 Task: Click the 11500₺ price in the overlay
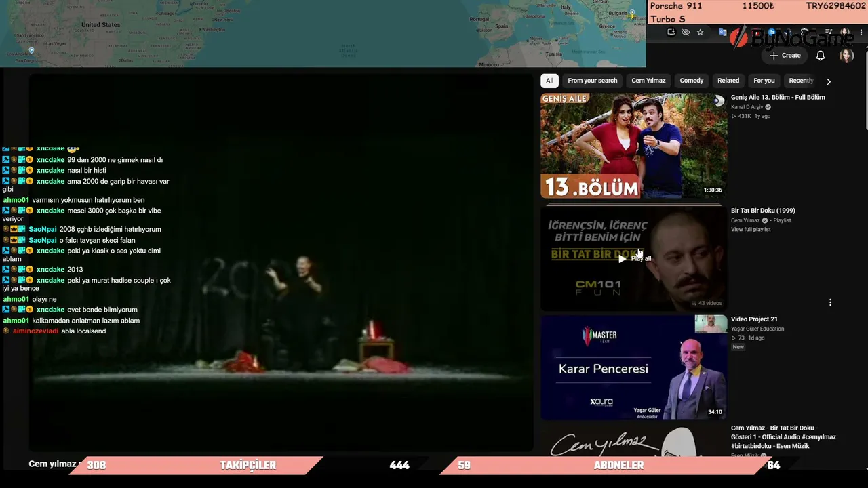[758, 6]
